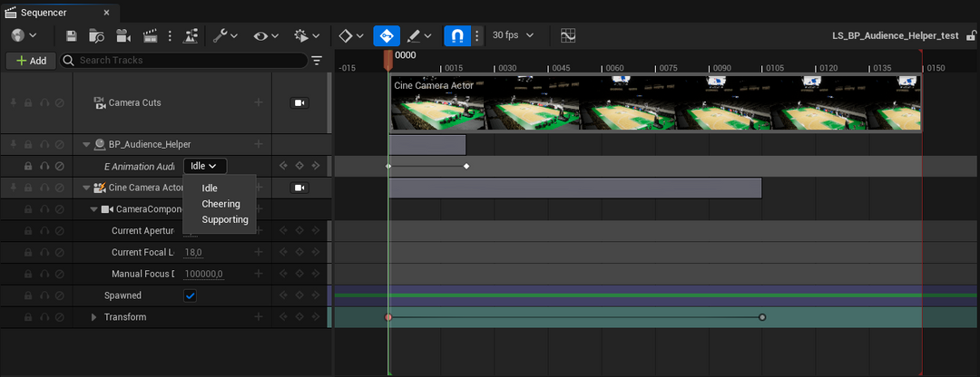Add keyframe on Spawned track
980x377 pixels.
(299, 295)
